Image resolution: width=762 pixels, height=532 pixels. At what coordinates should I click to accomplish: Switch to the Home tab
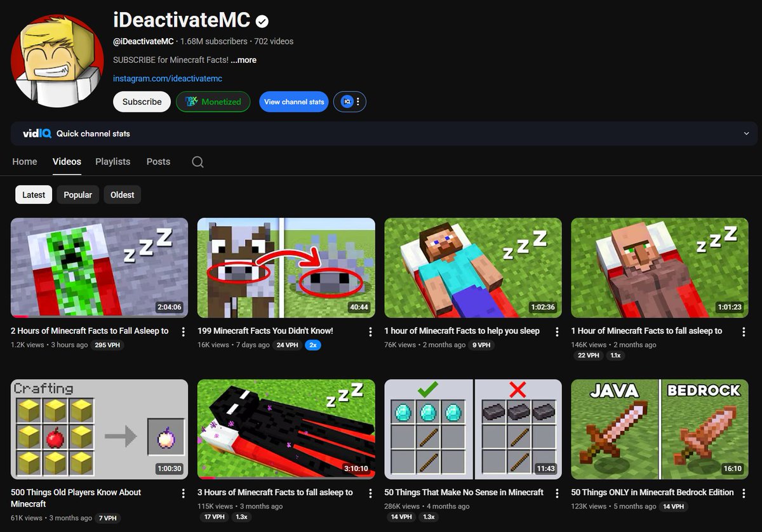25,161
